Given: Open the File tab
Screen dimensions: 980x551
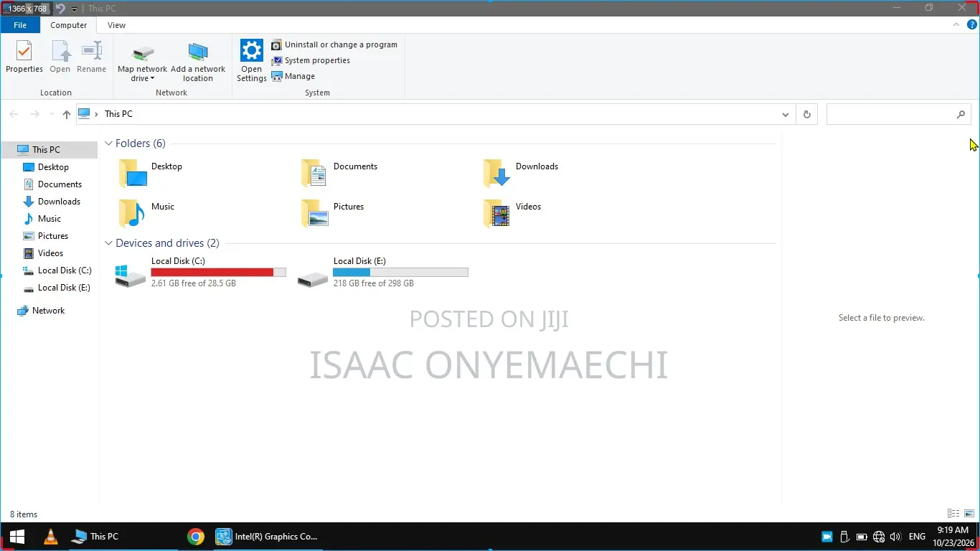Looking at the screenshot, I should click(20, 25).
